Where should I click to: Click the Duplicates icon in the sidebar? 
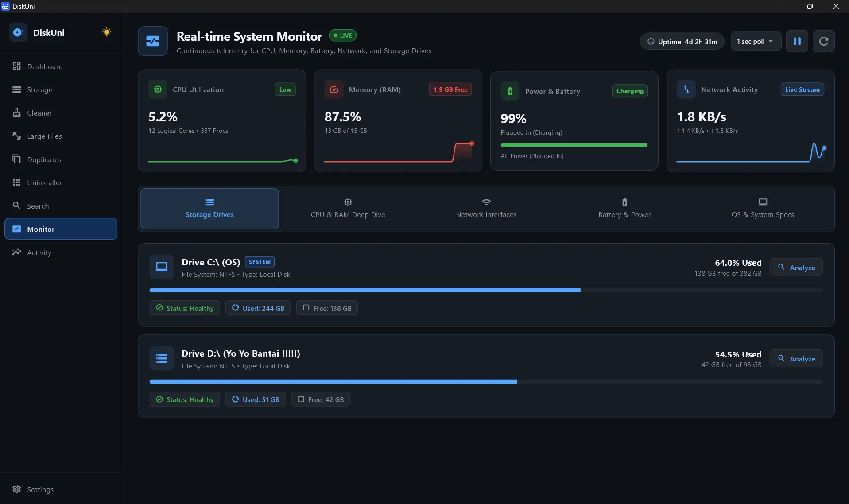pos(16,159)
